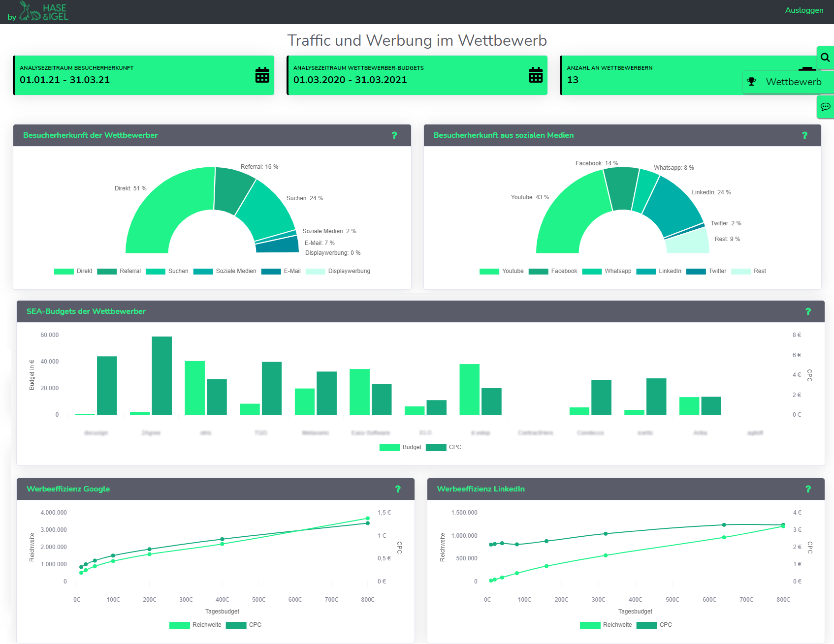Open calendar for Analysezeitraum Wettbewerber-Budgets
The image size is (834, 644).
[x=536, y=75]
